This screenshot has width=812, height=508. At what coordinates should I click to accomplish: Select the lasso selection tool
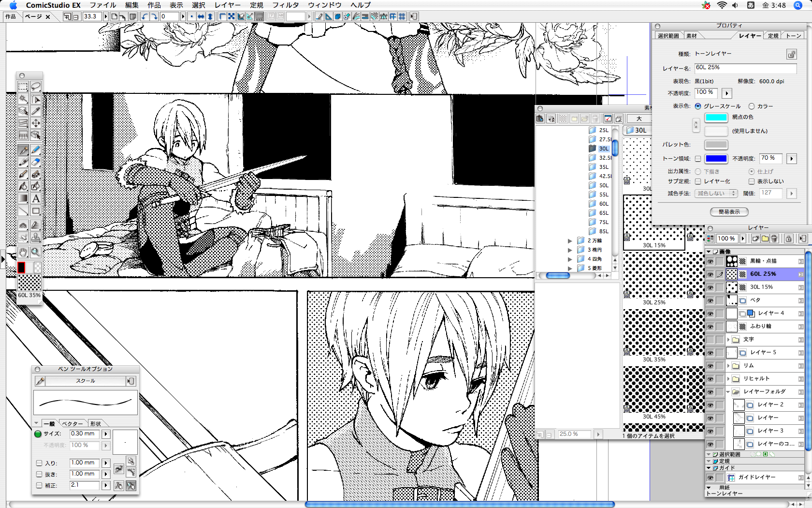click(x=36, y=87)
